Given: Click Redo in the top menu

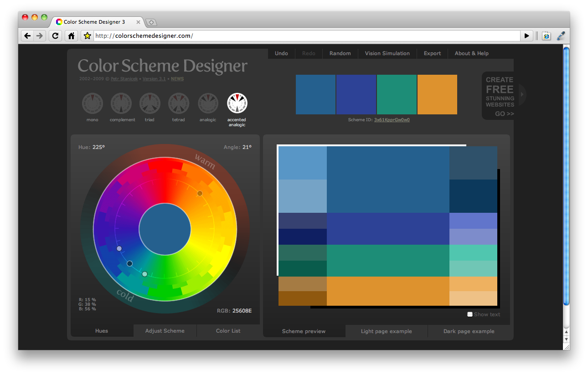Looking at the screenshot, I should tap(309, 53).
